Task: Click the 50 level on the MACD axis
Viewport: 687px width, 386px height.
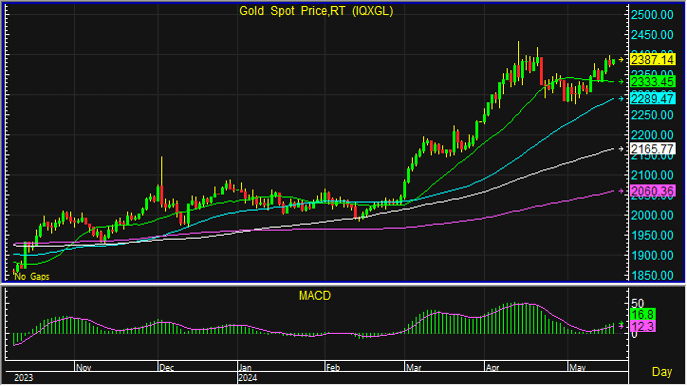Action: point(637,303)
